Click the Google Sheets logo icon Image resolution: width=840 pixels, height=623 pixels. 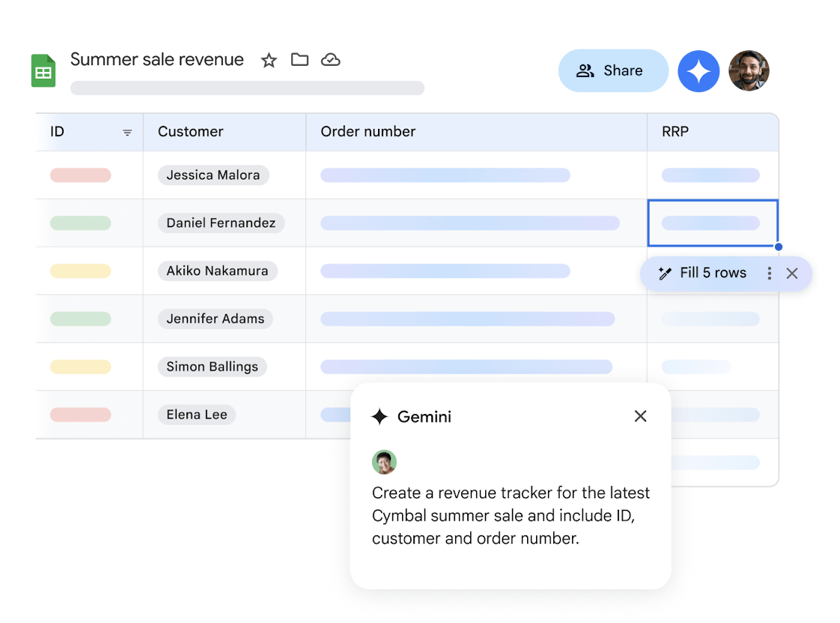[x=43, y=70]
